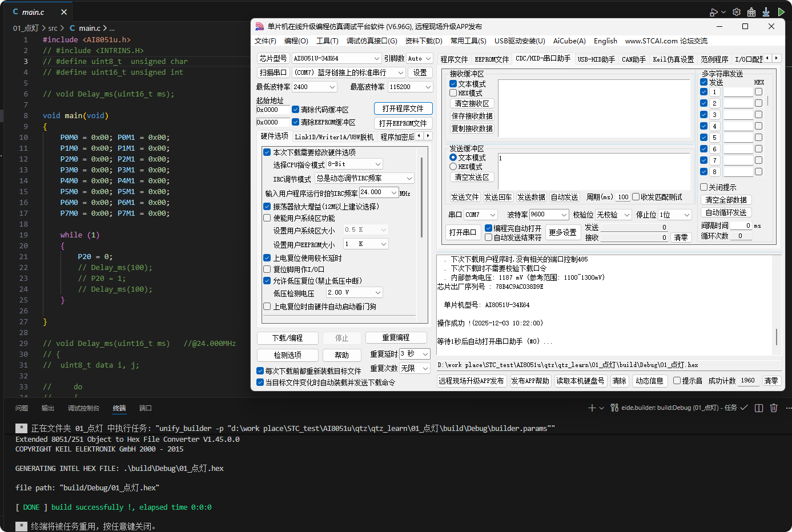Click the blue download-to-device arrow icon

(766, 12)
